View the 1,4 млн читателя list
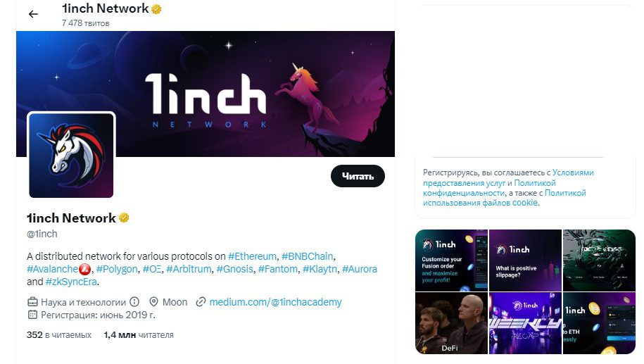644x364 pixels. [139, 335]
